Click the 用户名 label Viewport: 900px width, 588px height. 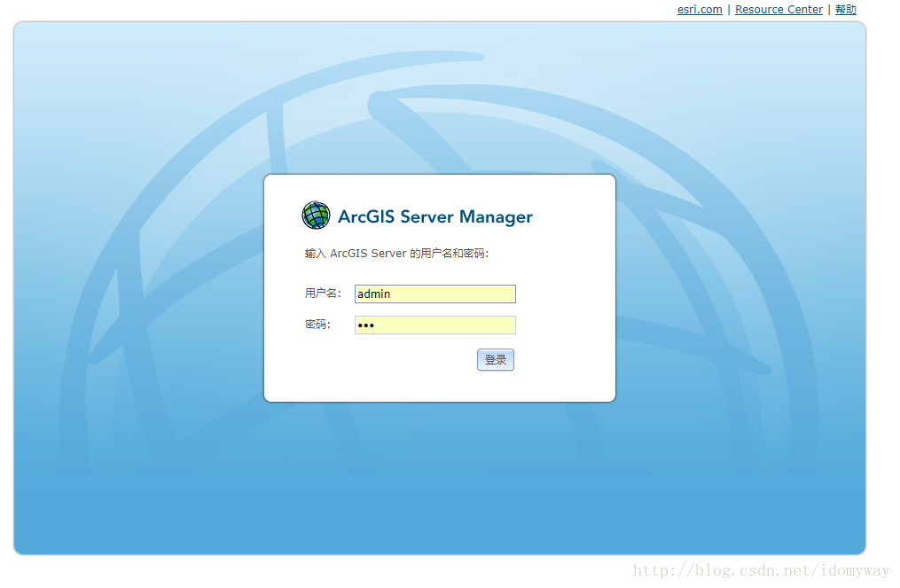point(323,294)
